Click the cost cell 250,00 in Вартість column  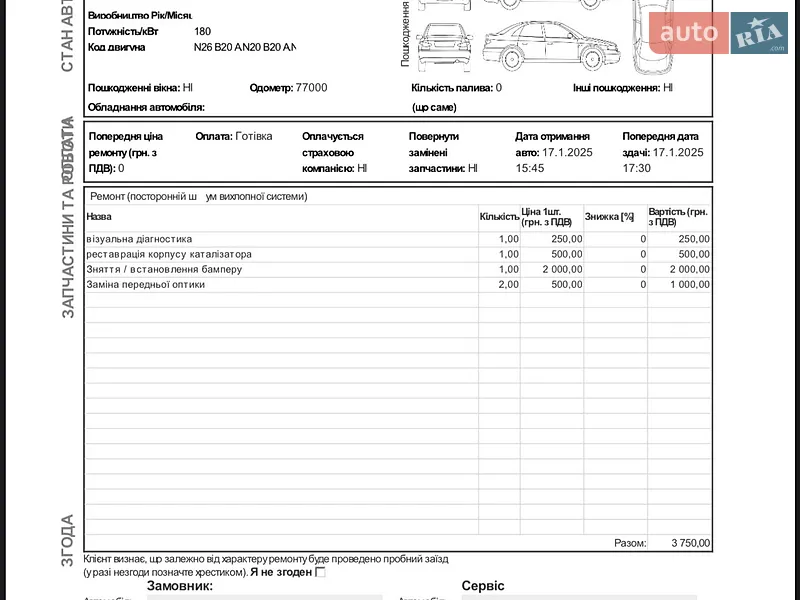694,239
